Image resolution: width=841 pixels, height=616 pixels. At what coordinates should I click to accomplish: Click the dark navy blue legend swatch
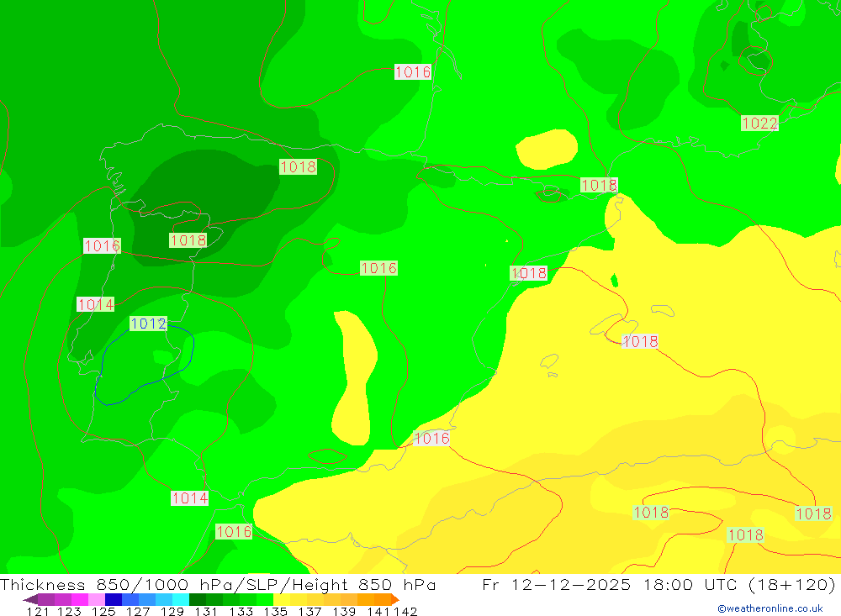114,599
